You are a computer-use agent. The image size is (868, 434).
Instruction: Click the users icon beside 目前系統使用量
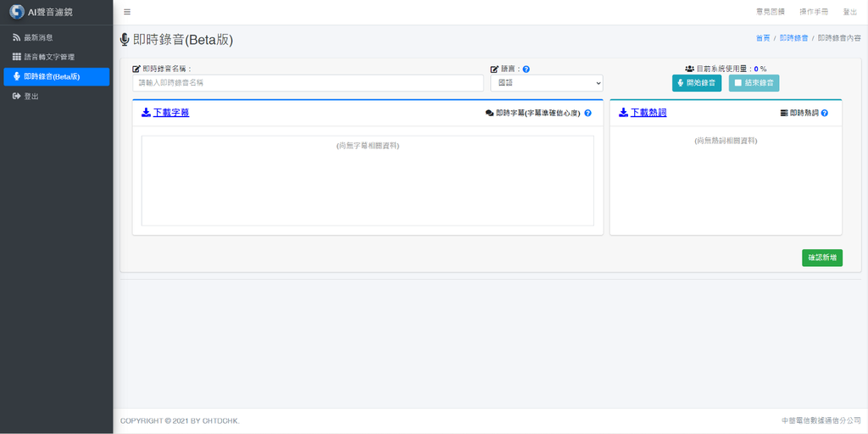tap(690, 70)
